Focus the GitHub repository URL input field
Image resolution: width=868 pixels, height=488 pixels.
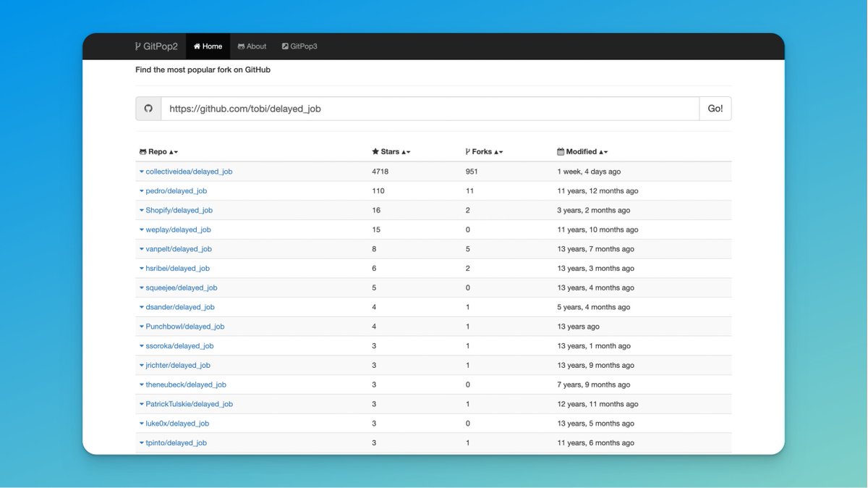point(430,109)
